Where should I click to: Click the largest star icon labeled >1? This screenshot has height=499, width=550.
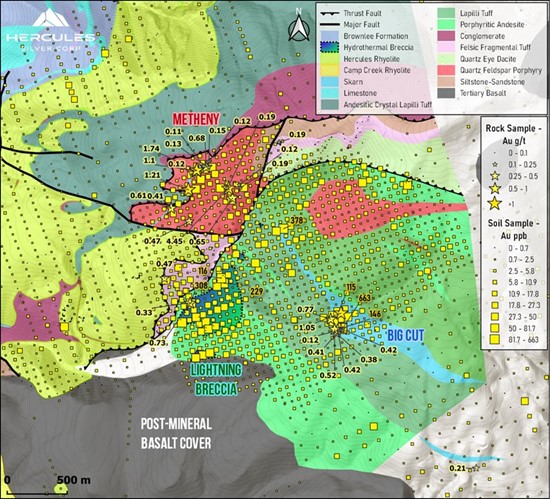(495, 203)
